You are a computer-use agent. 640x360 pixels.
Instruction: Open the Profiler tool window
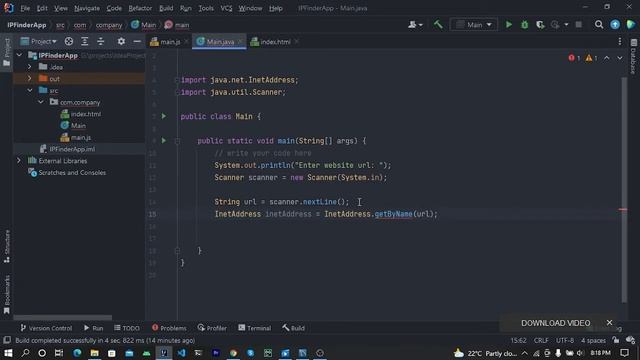212,328
